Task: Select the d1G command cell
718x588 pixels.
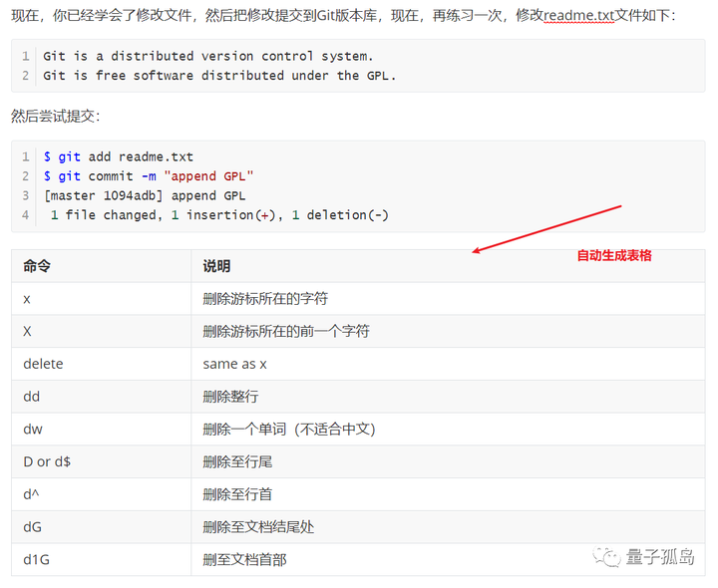Action: (x=37, y=559)
